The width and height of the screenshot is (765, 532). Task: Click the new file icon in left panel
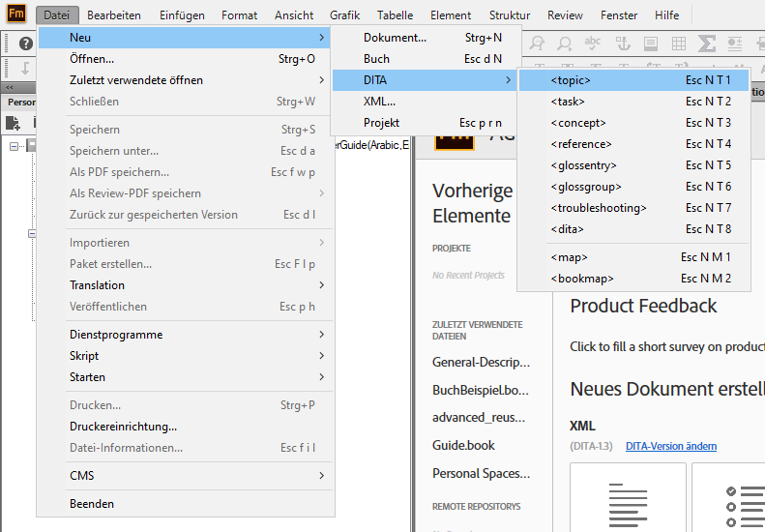(x=14, y=123)
